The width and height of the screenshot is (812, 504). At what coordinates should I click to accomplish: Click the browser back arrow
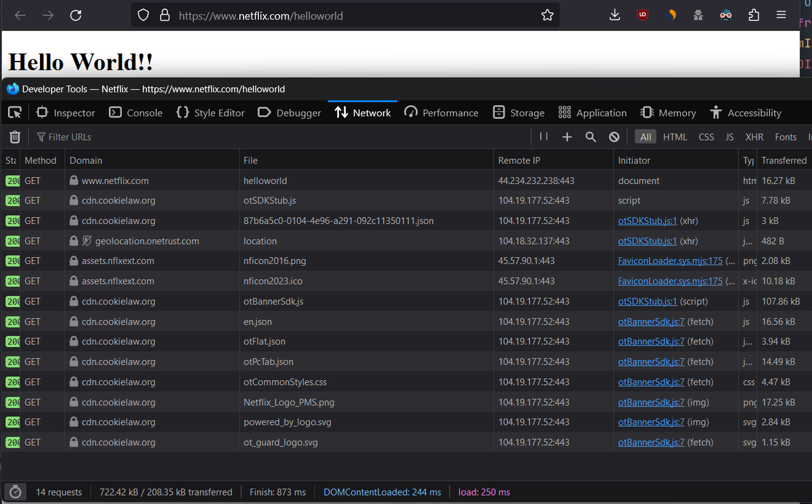point(20,15)
